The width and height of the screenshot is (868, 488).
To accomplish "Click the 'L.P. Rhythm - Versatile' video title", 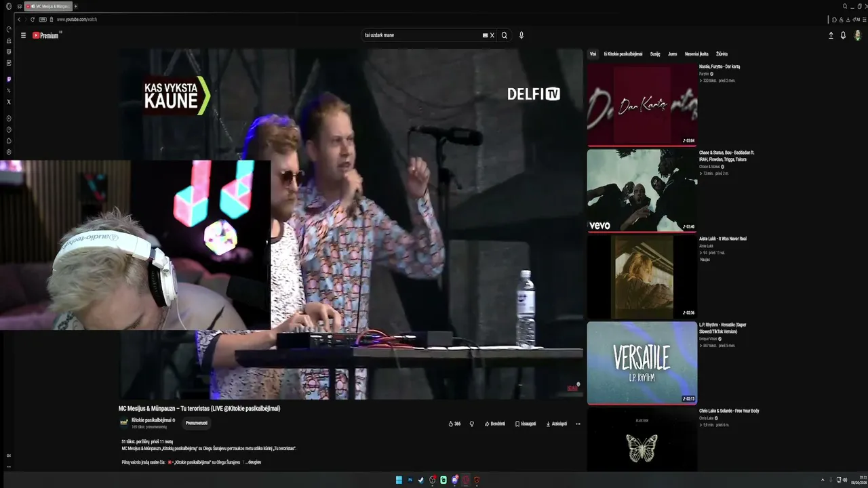I will [x=723, y=328].
